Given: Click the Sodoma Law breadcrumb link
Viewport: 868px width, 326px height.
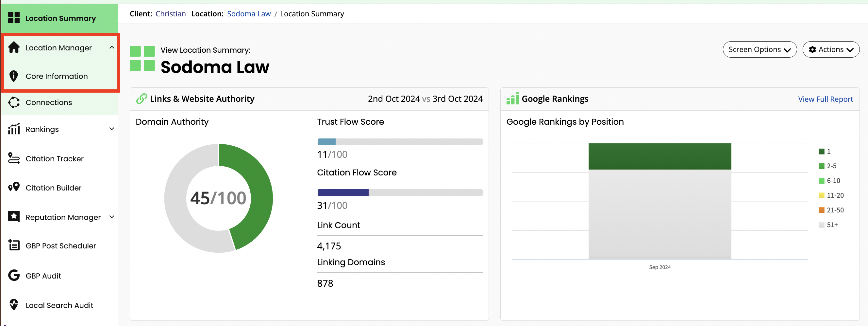Looking at the screenshot, I should tap(249, 14).
